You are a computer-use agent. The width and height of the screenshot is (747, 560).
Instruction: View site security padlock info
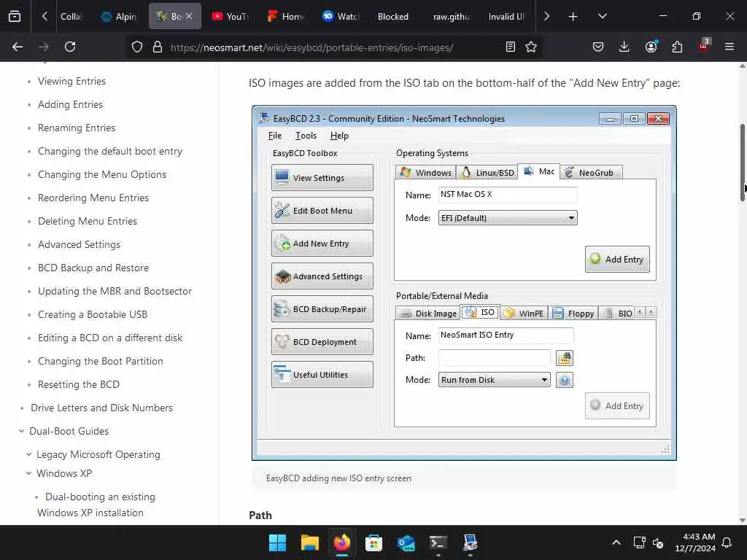pyautogui.click(x=158, y=47)
